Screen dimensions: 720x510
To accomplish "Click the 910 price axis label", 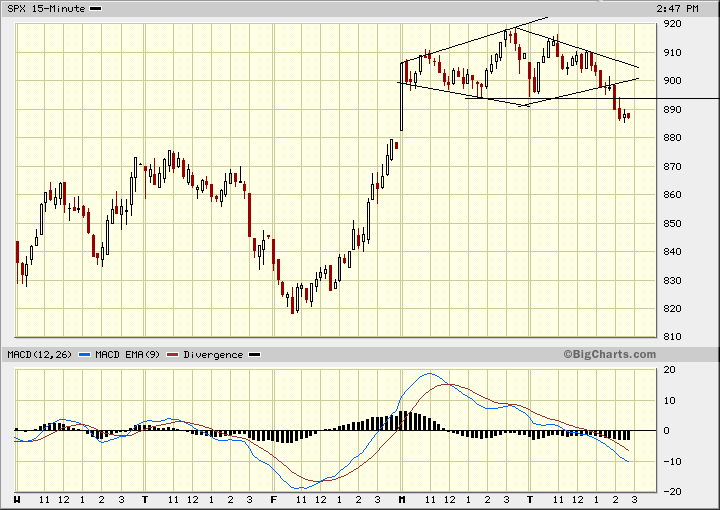I will coord(672,53).
